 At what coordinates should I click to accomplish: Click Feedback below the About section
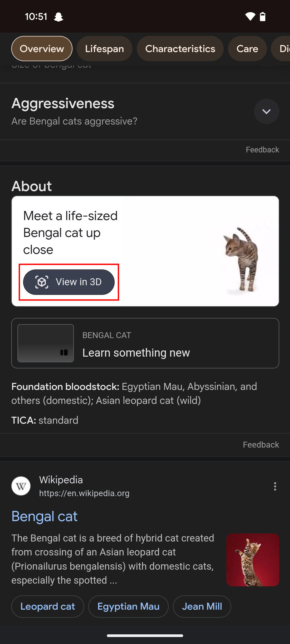pyautogui.click(x=261, y=445)
